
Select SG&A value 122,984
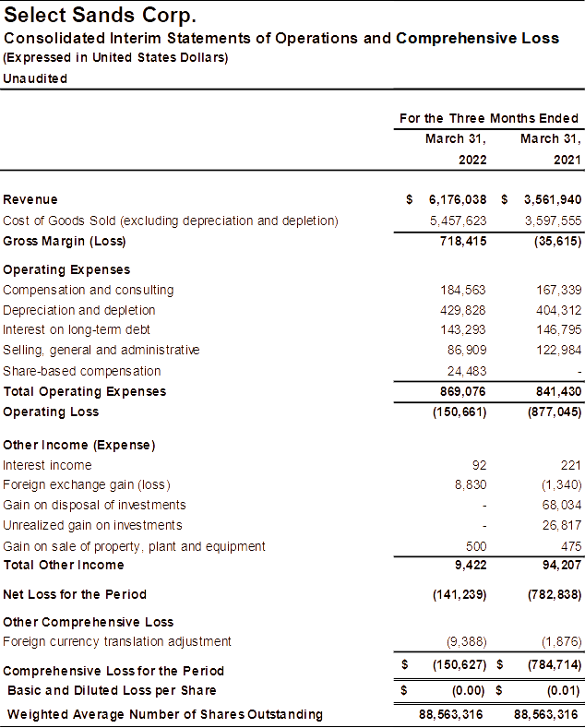pyautogui.click(x=558, y=350)
